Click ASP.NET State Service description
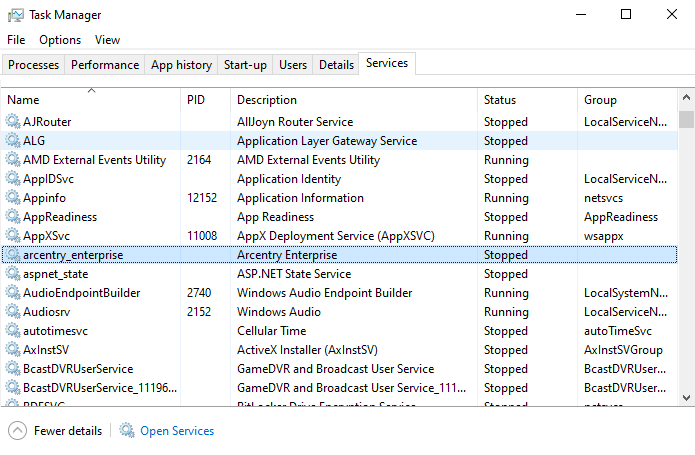Image resolution: width=695 pixels, height=455 pixels. pos(294,274)
